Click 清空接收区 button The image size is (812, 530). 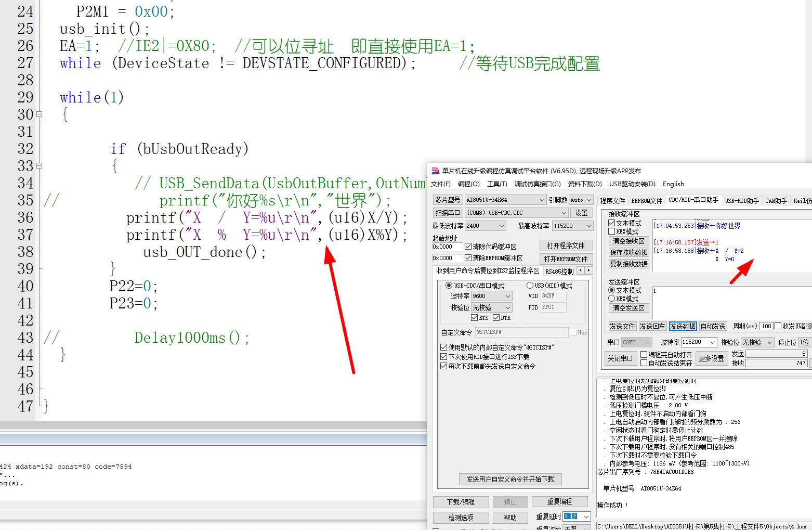(628, 241)
